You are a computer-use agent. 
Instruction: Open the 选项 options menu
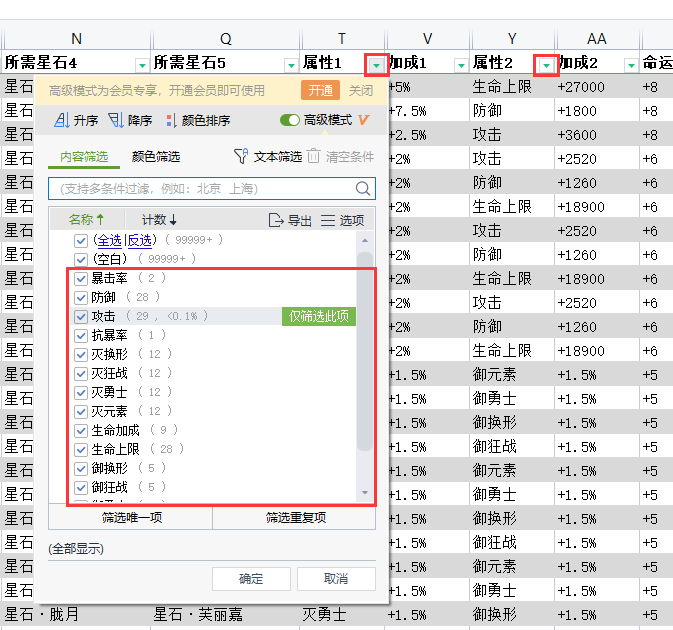click(343, 220)
